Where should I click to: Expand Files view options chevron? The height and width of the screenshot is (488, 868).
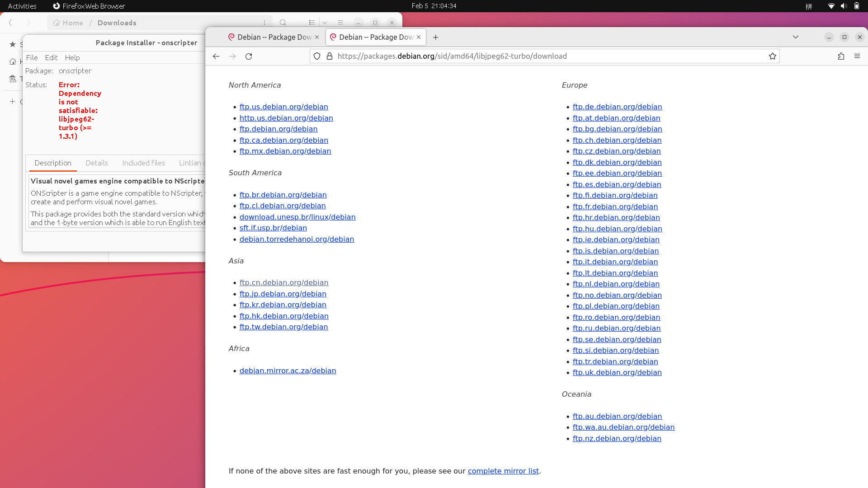(325, 23)
